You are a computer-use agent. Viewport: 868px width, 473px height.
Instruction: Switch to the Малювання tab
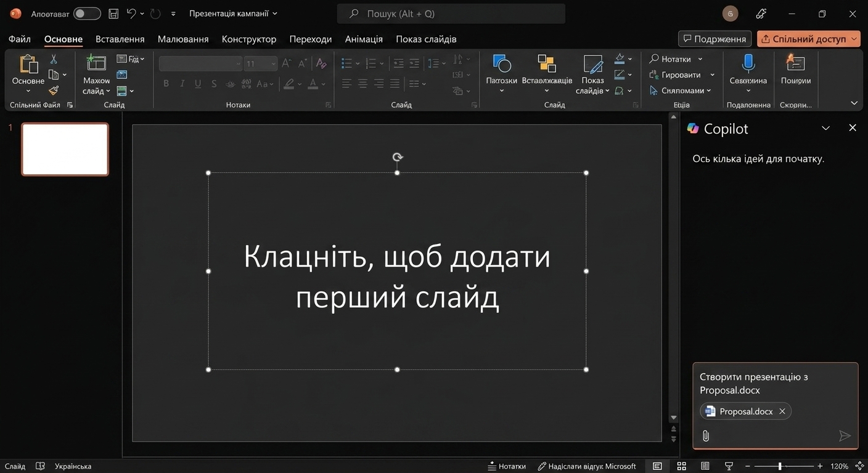click(183, 39)
